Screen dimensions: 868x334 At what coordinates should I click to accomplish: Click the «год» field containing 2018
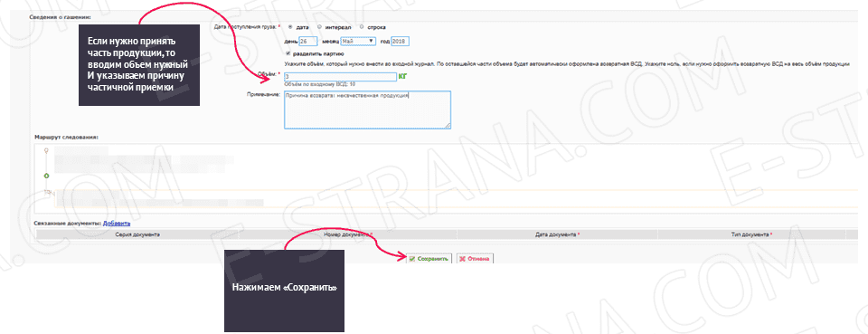tap(400, 41)
